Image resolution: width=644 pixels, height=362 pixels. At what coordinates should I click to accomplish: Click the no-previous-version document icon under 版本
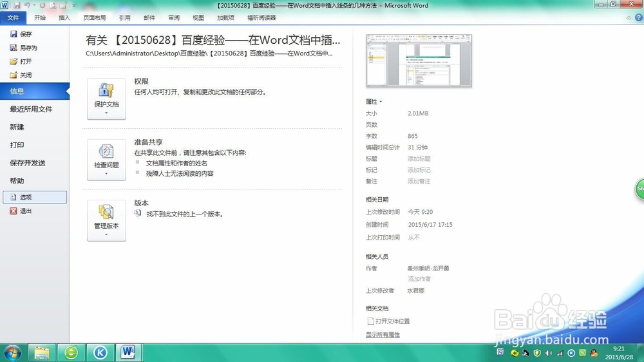(x=138, y=213)
